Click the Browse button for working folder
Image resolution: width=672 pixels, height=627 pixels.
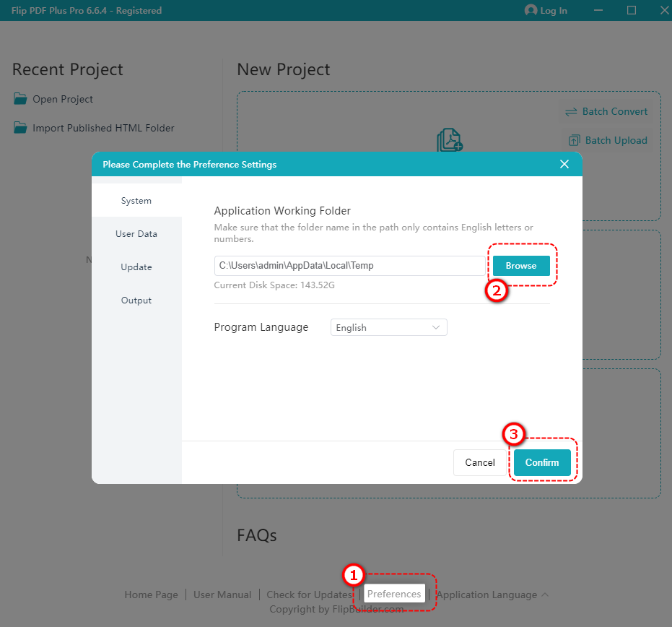pyautogui.click(x=521, y=266)
